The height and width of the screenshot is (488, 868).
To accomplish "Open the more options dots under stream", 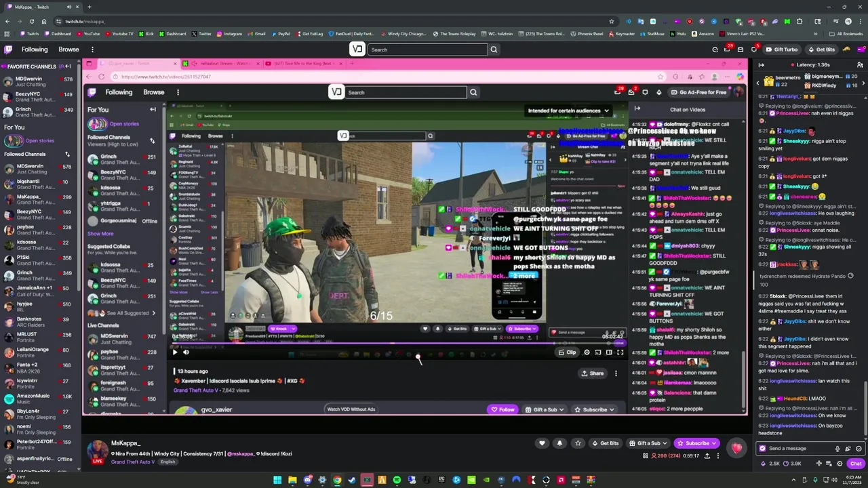I will 718,455.
